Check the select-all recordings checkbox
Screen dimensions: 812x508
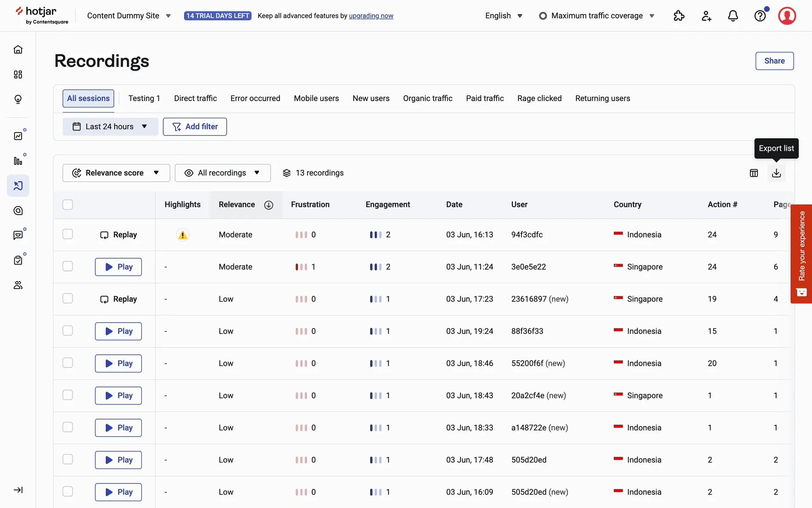[x=68, y=204]
